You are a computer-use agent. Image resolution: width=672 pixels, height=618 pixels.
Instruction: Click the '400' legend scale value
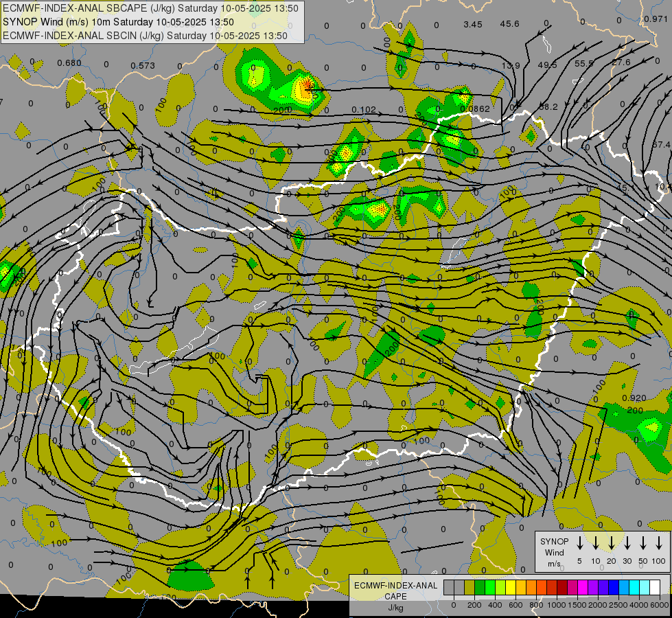pos(495,605)
